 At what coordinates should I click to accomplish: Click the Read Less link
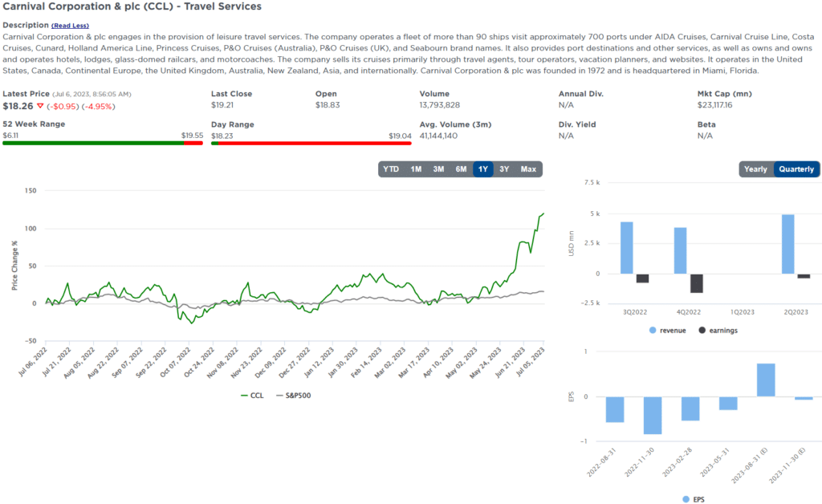point(71,26)
